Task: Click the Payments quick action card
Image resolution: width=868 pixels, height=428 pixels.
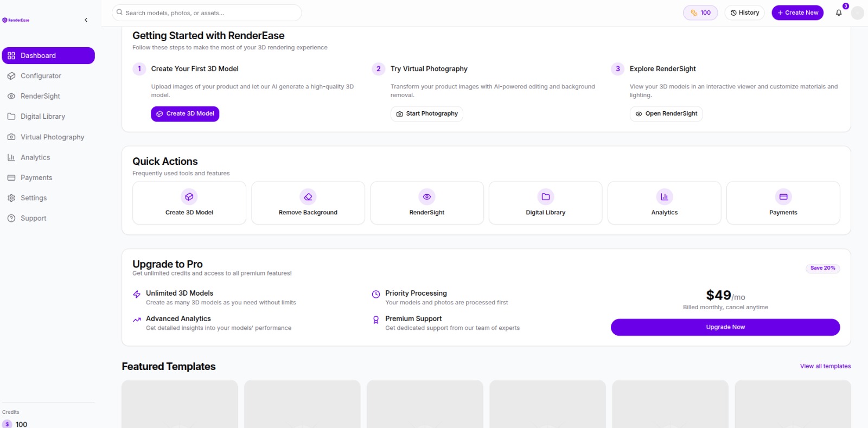Action: [x=783, y=203]
